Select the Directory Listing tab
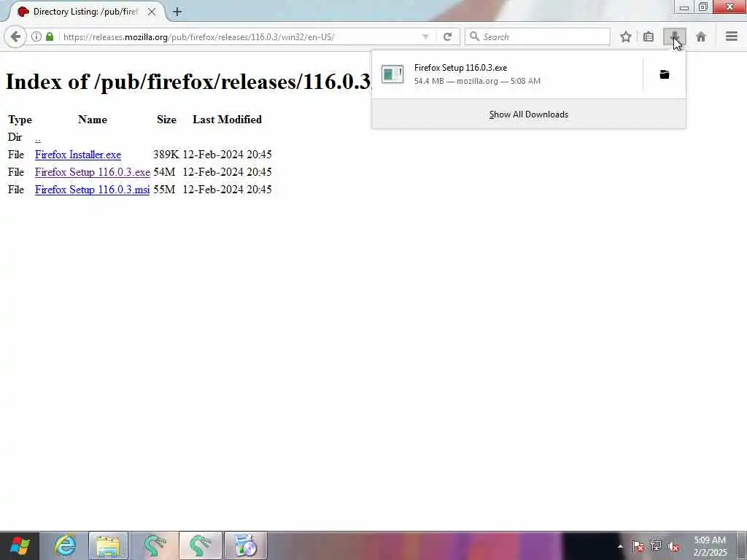The width and height of the screenshot is (747, 560). pyautogui.click(x=85, y=12)
